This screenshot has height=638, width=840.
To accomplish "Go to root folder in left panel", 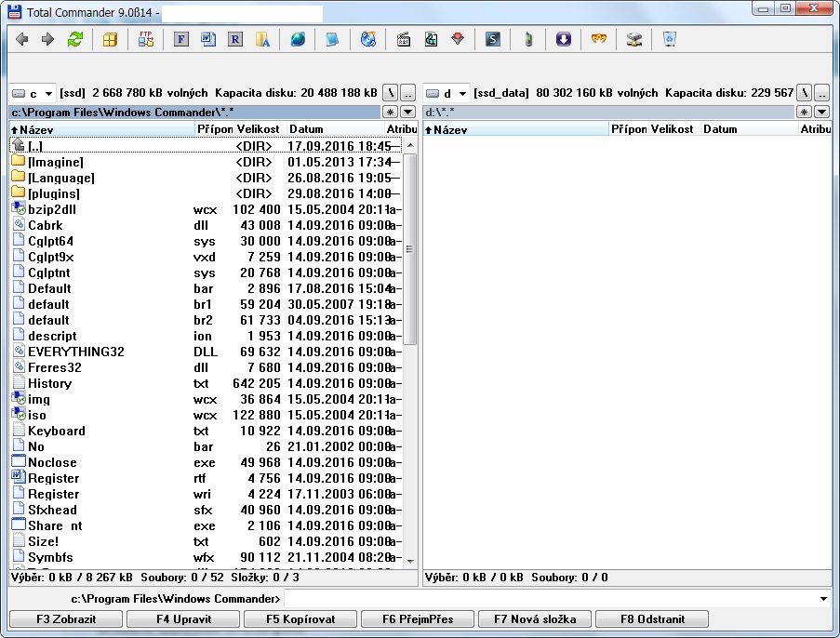I will [x=391, y=93].
